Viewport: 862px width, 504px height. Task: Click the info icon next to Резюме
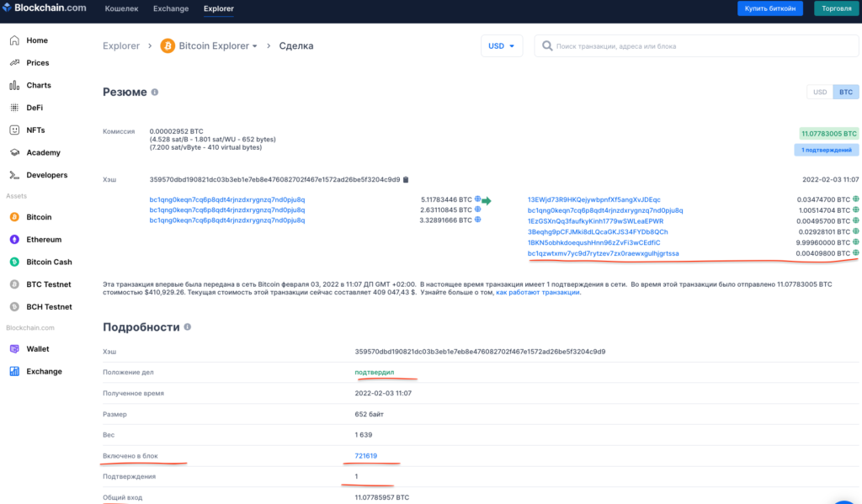(x=155, y=93)
